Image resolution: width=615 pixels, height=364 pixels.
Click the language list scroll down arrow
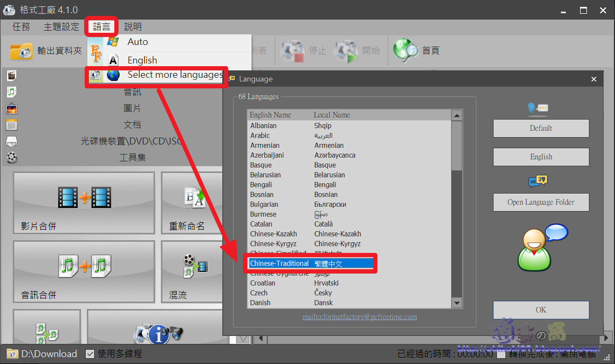(457, 303)
